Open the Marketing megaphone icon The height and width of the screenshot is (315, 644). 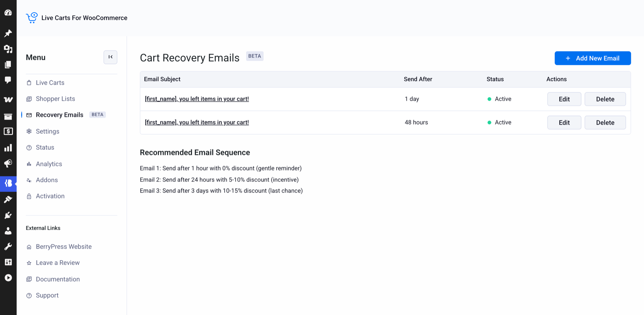coord(8,164)
